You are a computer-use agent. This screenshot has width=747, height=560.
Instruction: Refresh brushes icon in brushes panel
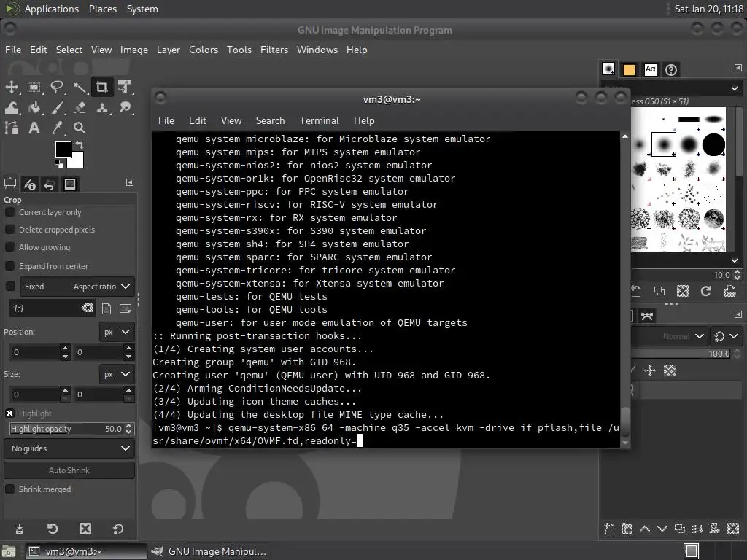pos(706,291)
